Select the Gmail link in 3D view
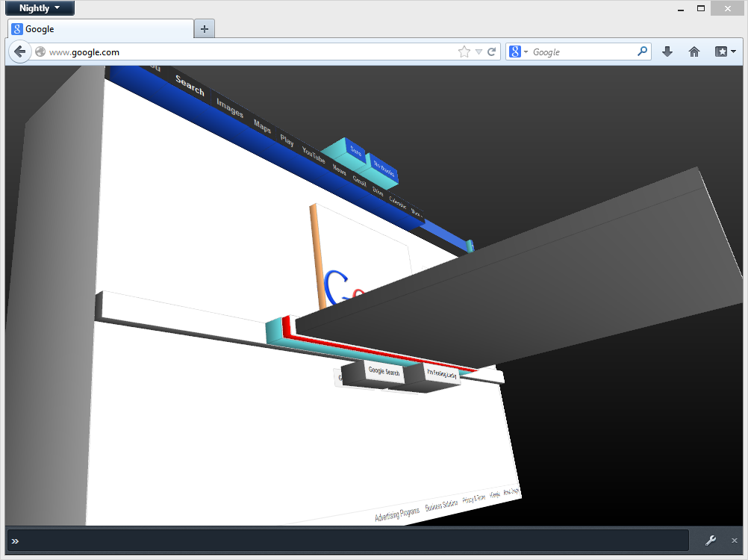Image resolution: width=748 pixels, height=560 pixels. click(x=359, y=181)
